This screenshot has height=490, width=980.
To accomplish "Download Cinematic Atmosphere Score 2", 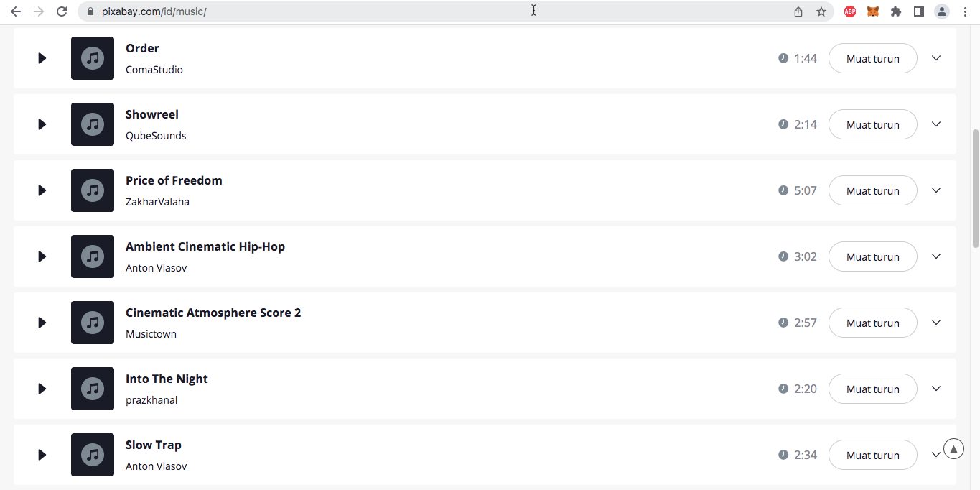I will pyautogui.click(x=873, y=323).
